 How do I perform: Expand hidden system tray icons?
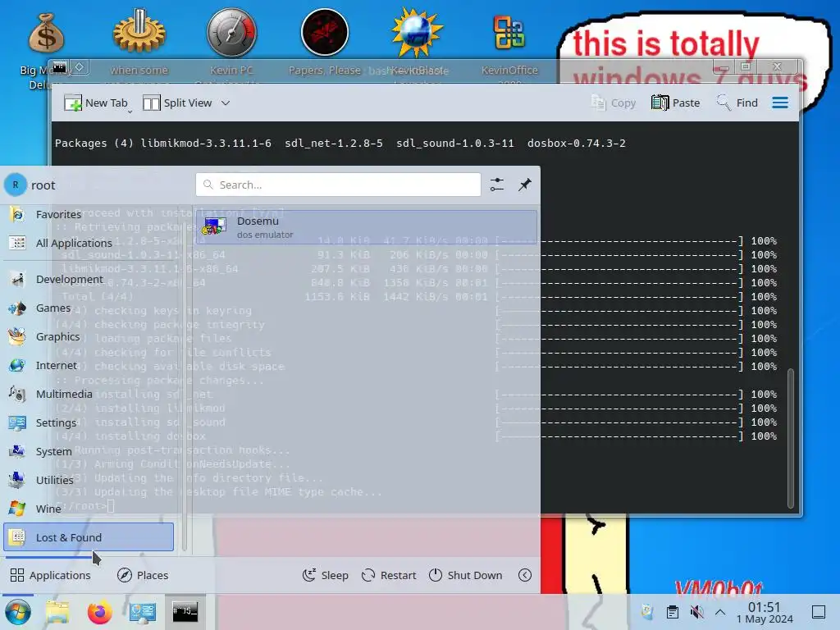[x=720, y=612]
